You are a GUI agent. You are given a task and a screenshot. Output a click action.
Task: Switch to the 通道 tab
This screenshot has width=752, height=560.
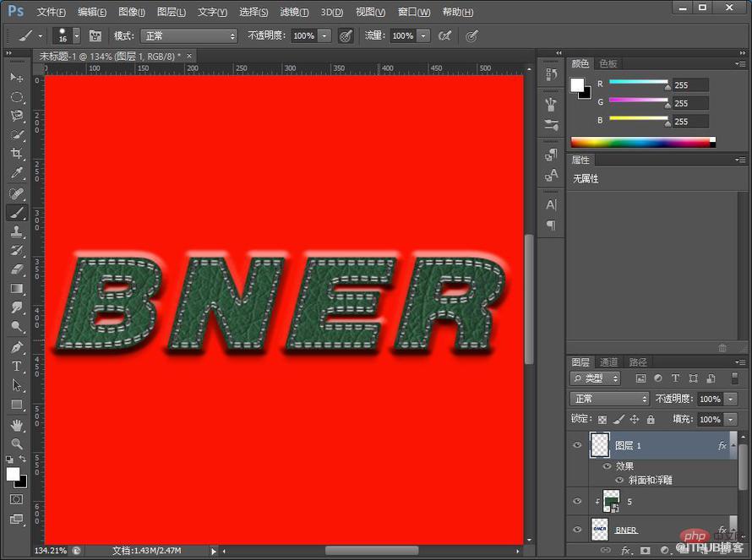[608, 362]
